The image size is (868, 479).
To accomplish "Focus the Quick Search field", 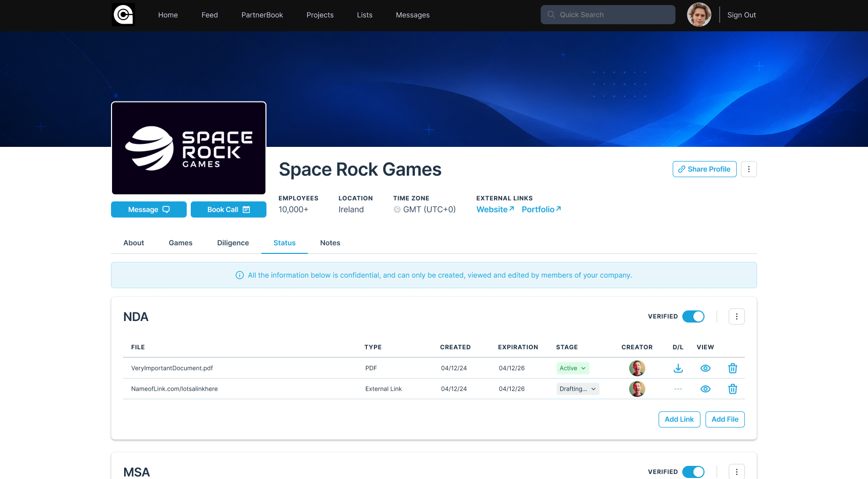I will click(608, 15).
